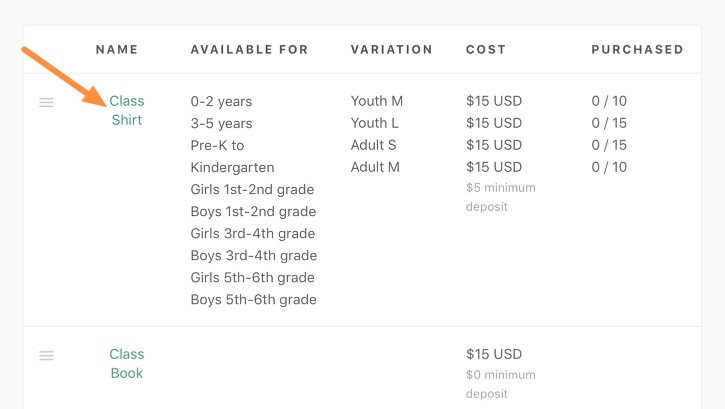Click Pre-K to Kindergarten entry
The image size is (725, 409).
pos(233,156)
